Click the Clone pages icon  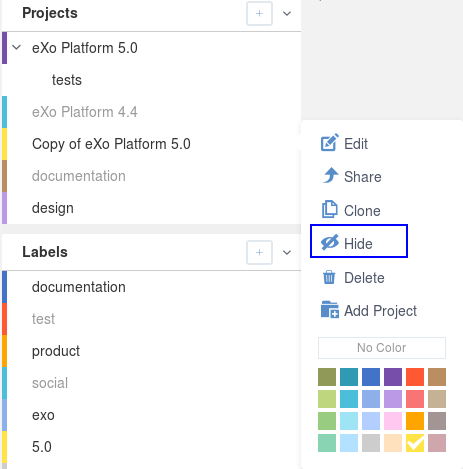pyautogui.click(x=330, y=209)
